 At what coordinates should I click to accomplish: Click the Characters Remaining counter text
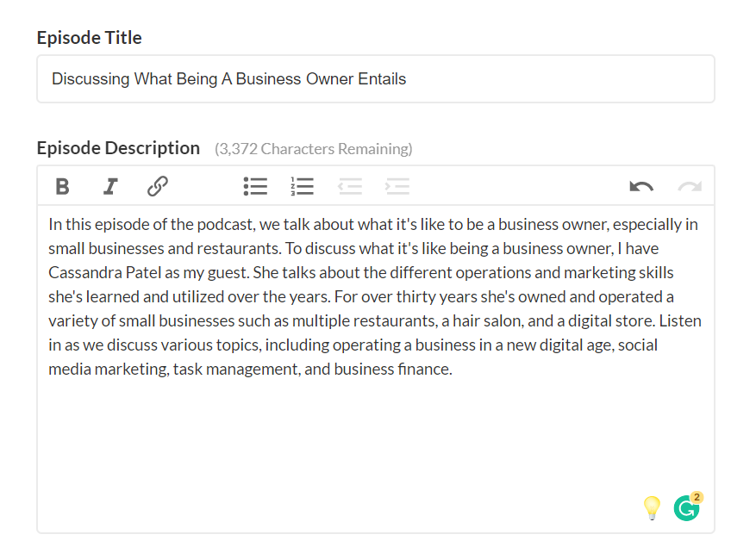[314, 149]
